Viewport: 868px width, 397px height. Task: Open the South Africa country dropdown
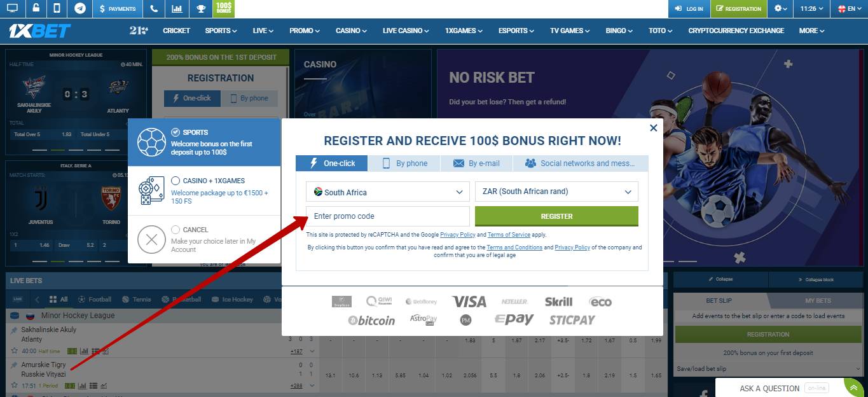point(387,192)
